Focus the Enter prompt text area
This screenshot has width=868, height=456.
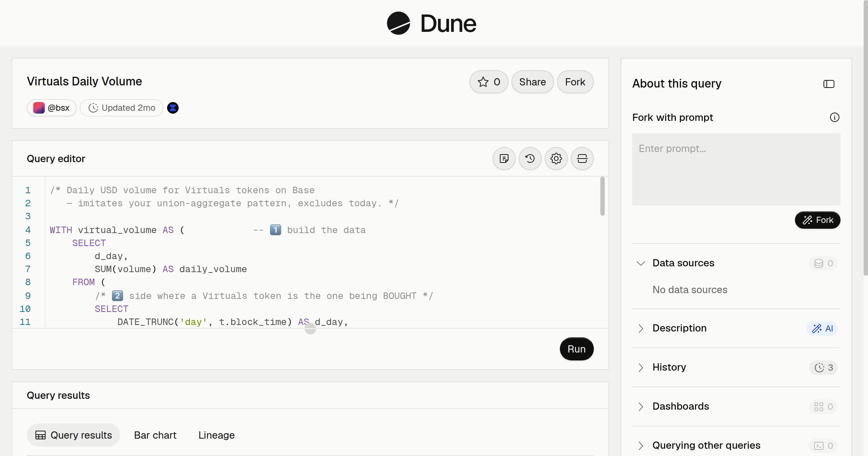coord(736,169)
